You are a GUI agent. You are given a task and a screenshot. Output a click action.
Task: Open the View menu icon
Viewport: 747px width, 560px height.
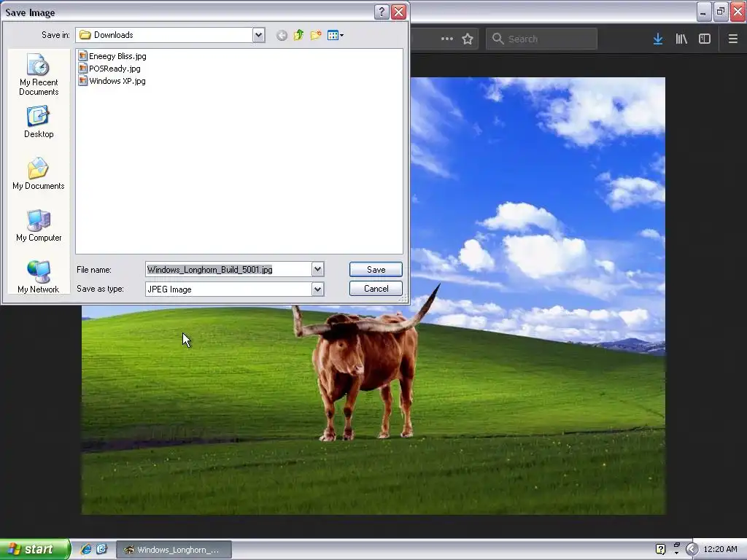point(336,35)
